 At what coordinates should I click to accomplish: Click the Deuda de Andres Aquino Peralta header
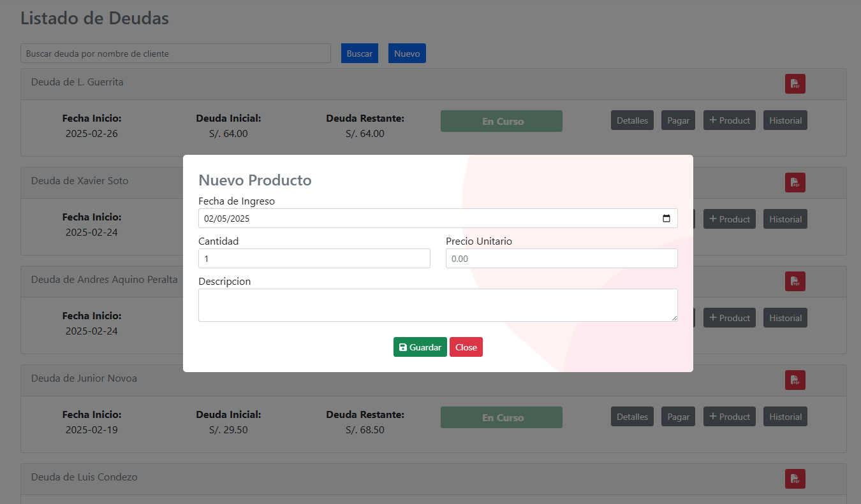[105, 280]
